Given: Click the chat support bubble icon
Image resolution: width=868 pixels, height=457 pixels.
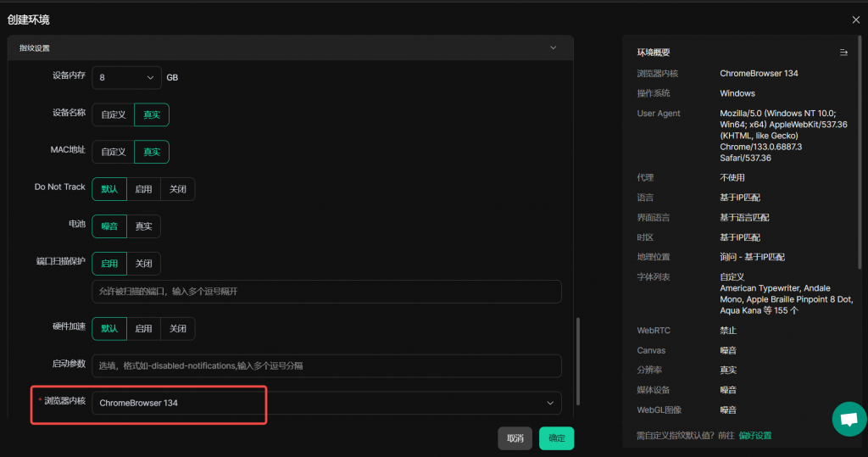Looking at the screenshot, I should 848,418.
